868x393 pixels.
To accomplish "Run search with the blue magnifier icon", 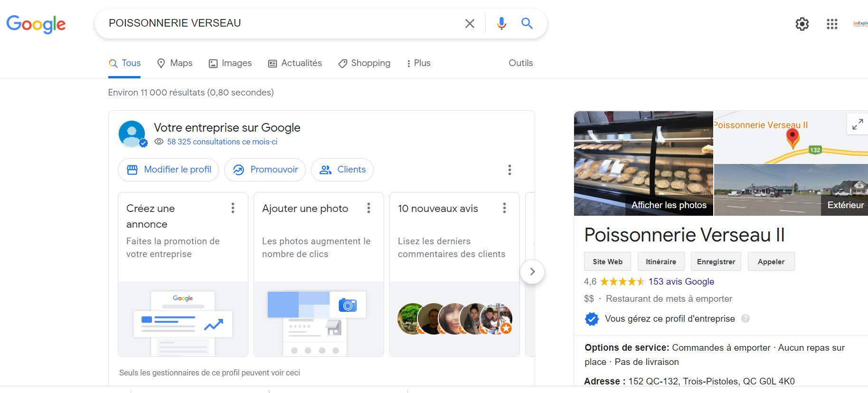I will [527, 23].
